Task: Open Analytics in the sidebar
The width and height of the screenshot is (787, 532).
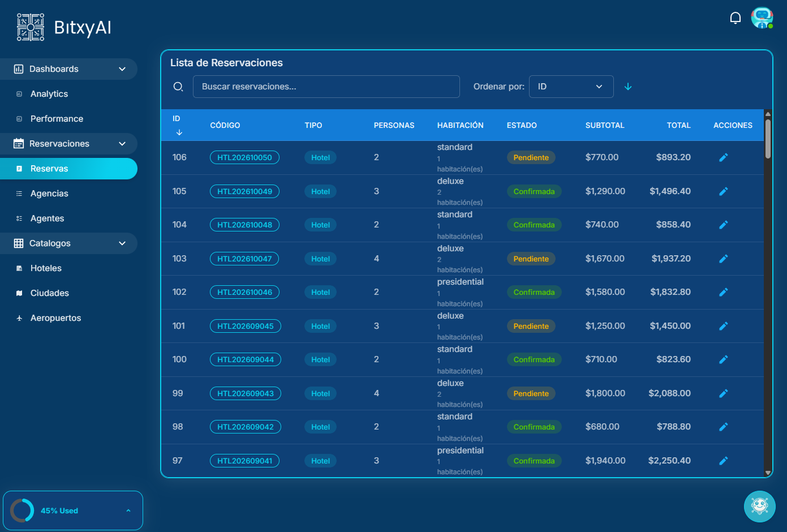Action: point(49,94)
